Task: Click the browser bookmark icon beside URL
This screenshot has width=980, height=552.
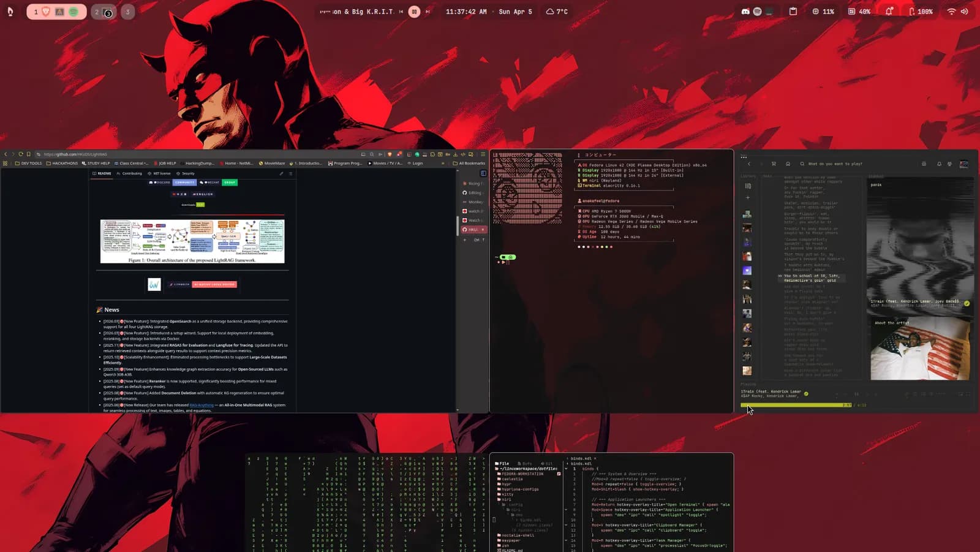Action: 29,154
